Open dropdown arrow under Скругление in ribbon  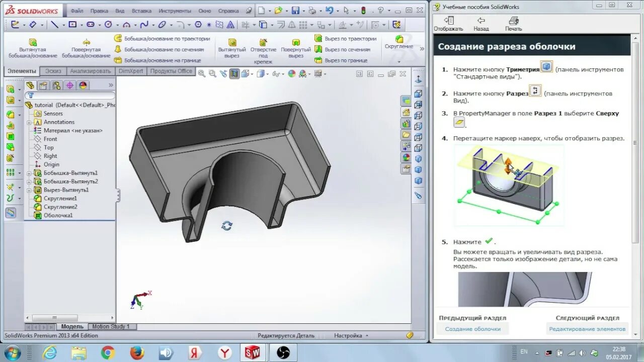pos(399,62)
